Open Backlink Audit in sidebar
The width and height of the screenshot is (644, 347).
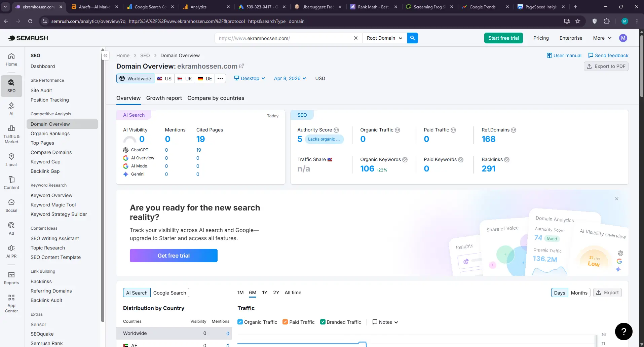(46, 300)
